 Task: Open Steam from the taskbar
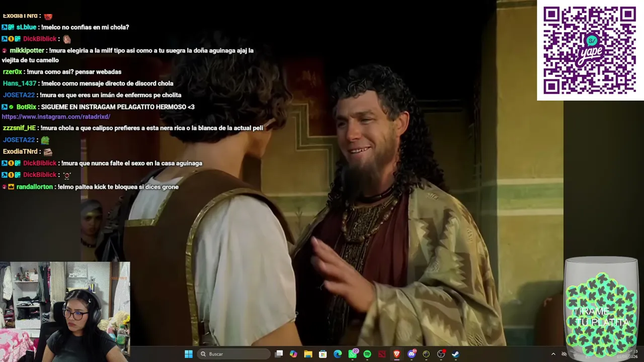[x=455, y=354]
